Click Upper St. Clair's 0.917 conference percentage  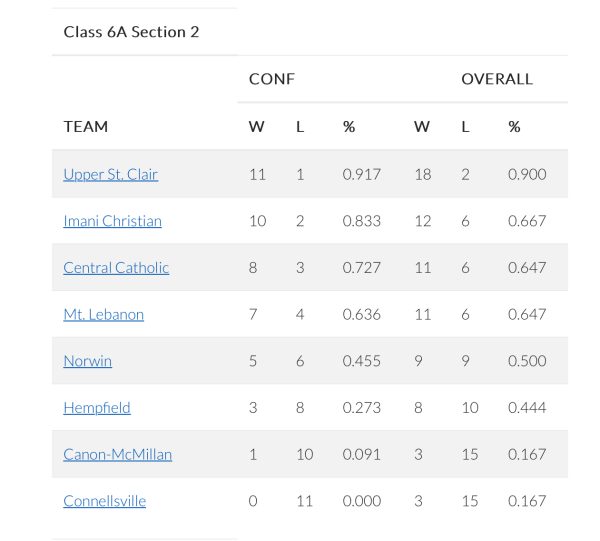pos(362,174)
